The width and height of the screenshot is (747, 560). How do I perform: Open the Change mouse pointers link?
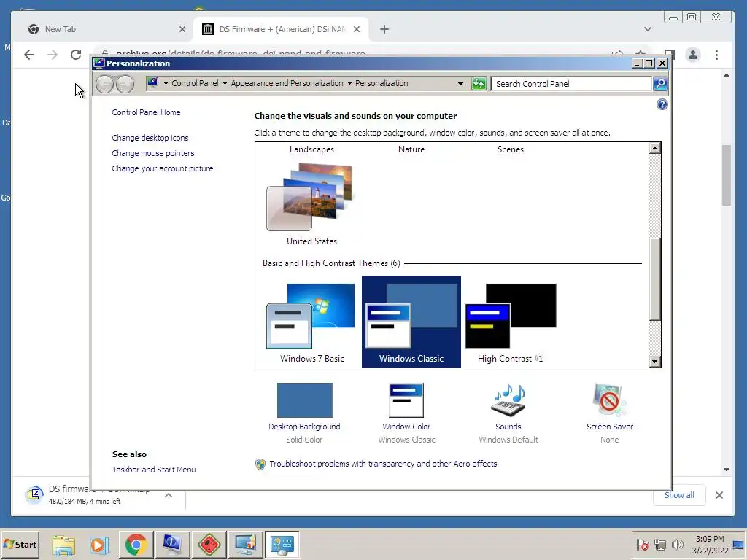[x=153, y=153]
